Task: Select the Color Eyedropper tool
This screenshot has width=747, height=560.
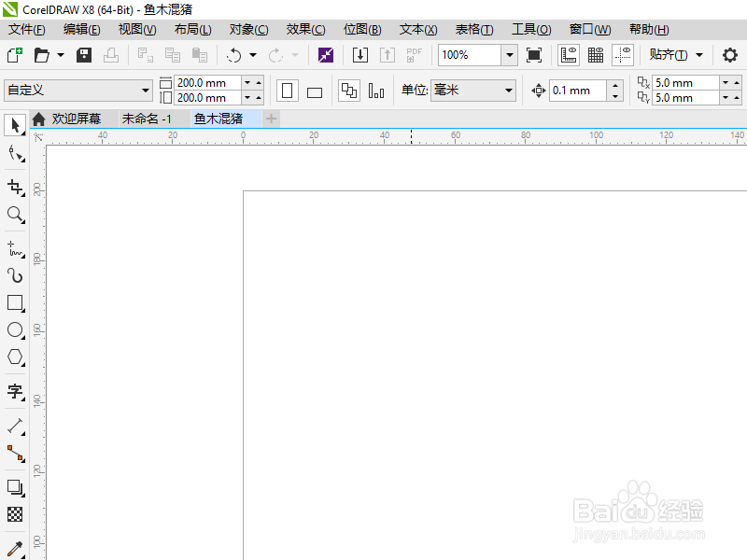Action: tap(15, 549)
